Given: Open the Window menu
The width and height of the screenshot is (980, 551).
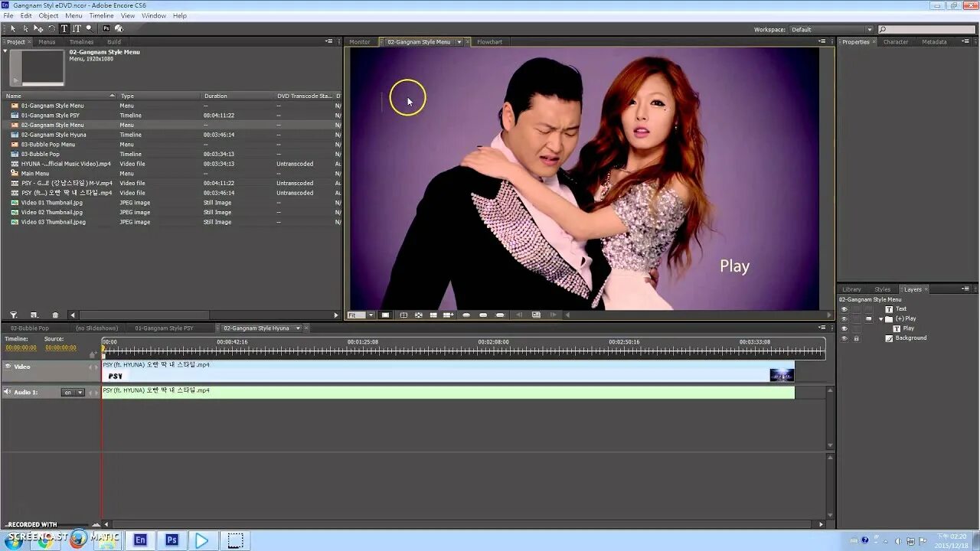Looking at the screenshot, I should click(154, 15).
